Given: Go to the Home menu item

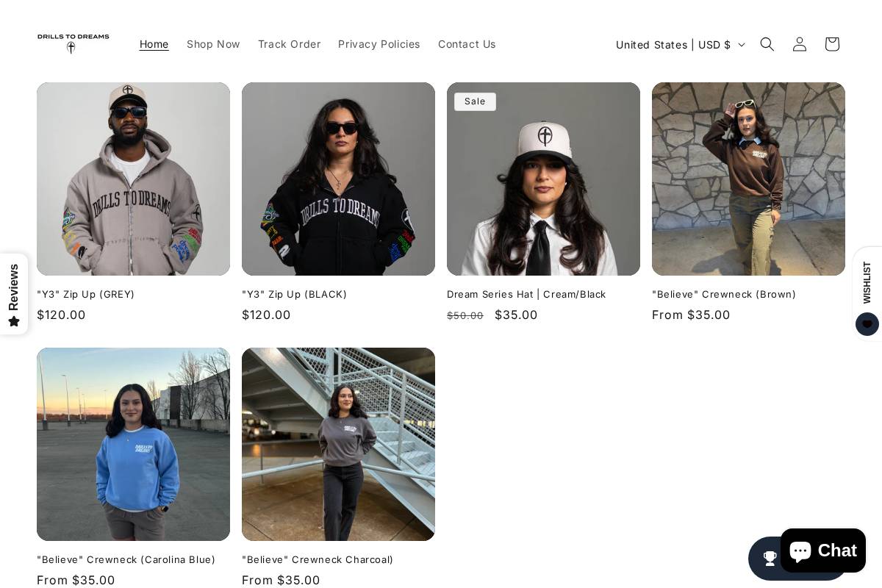Looking at the screenshot, I should click(154, 44).
